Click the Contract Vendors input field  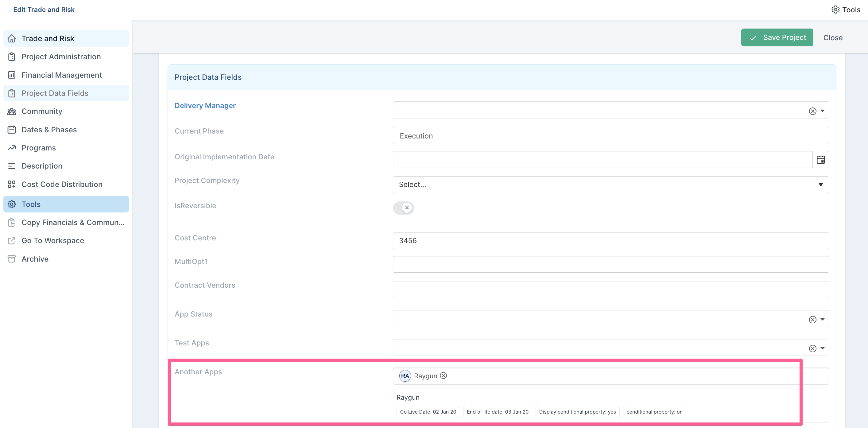(x=610, y=290)
